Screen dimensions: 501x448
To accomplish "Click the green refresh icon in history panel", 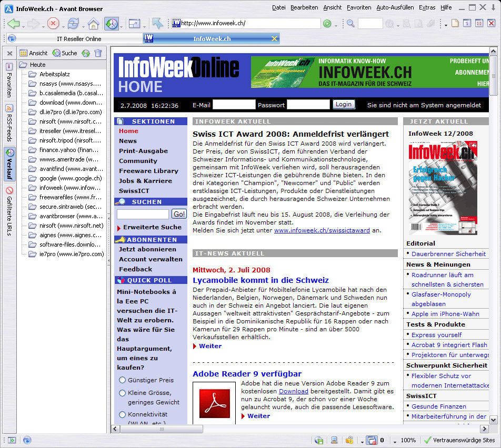I will [x=86, y=53].
